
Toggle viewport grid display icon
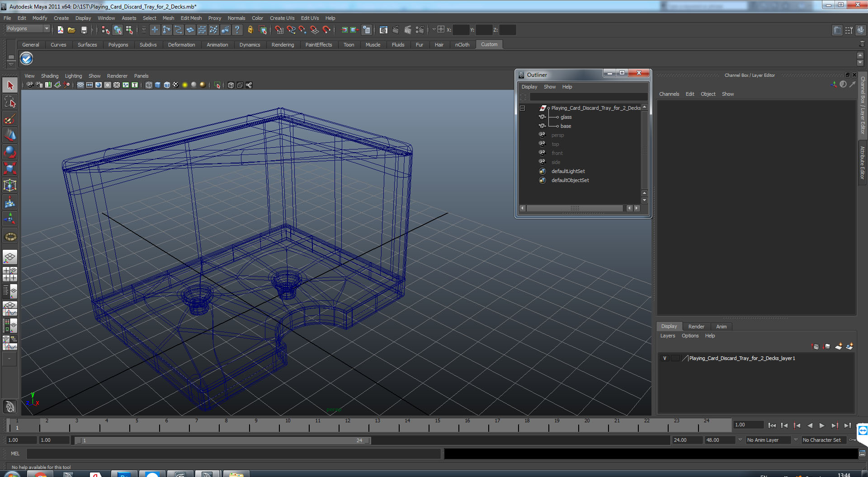[80, 85]
